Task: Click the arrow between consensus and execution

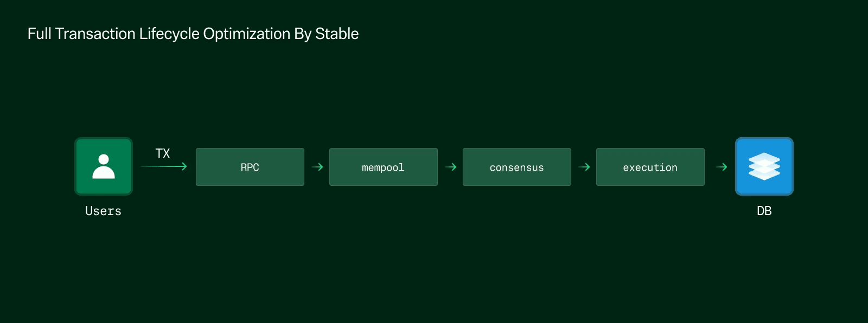Action: pyautogui.click(x=584, y=167)
